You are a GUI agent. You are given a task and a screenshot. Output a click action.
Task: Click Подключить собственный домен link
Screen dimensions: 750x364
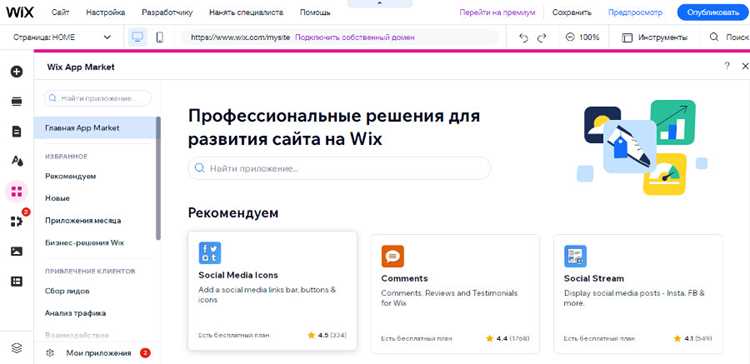pos(354,37)
